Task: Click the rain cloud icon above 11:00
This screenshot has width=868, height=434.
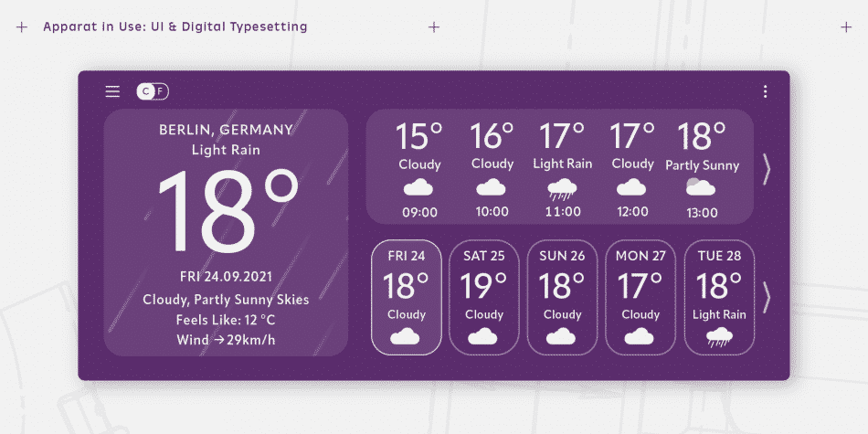Action: click(x=562, y=189)
